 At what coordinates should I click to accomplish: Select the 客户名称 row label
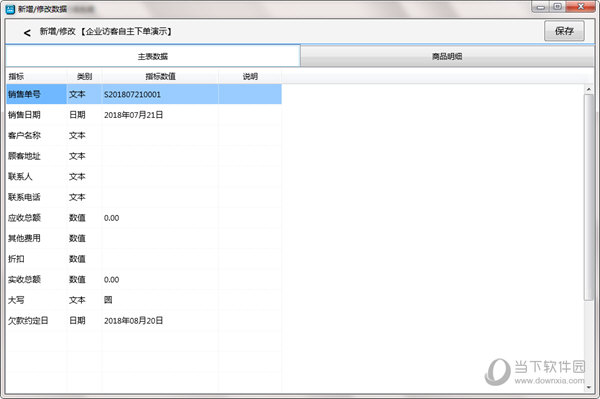point(24,135)
